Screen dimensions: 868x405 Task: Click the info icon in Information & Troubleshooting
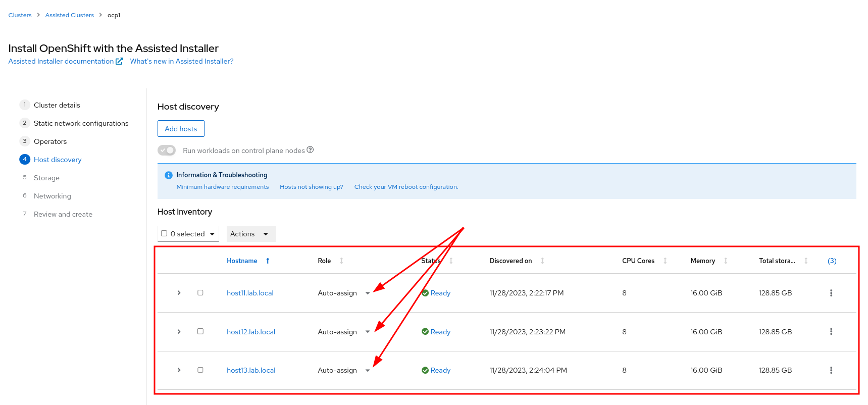169,175
